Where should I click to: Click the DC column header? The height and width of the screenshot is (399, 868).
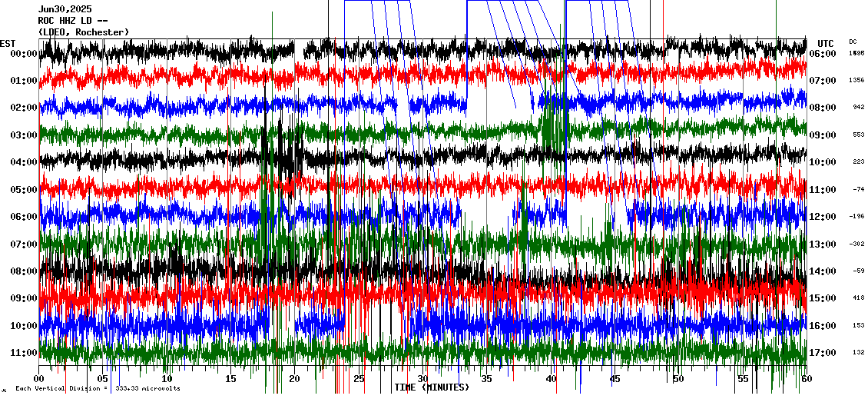point(853,42)
